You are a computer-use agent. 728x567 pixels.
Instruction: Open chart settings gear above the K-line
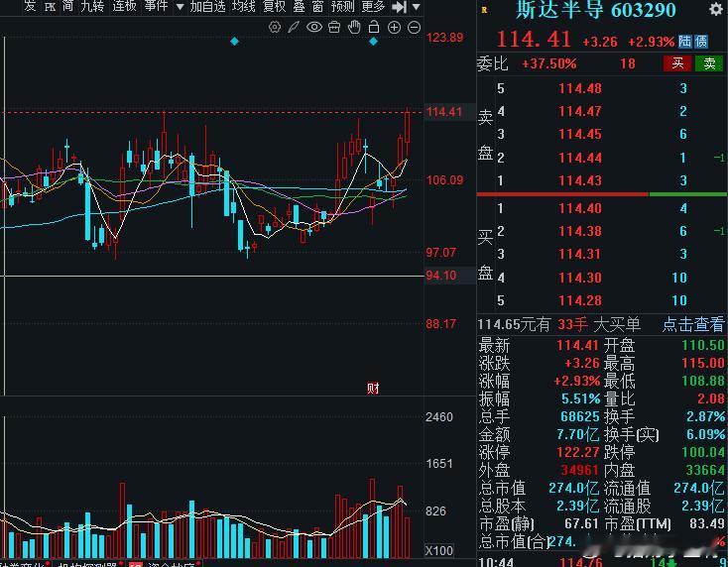click(275, 28)
